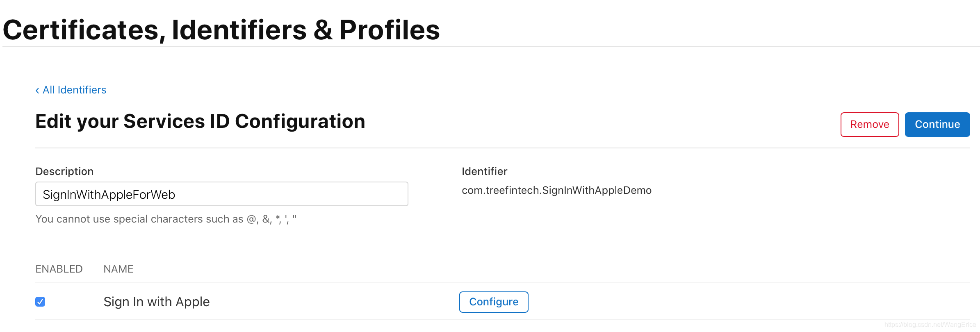This screenshot has width=980, height=332.
Task: Click the com.treefintech.SignInWithAppleDemo identifier value
Action: pos(556,191)
